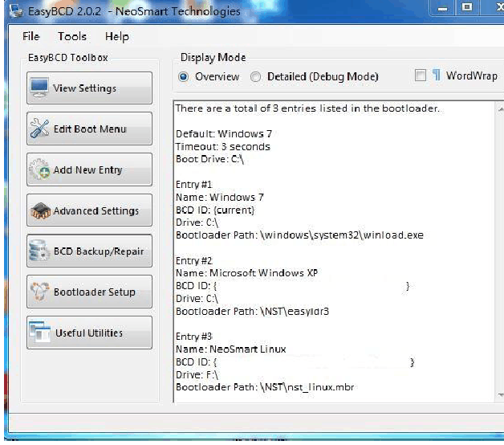Click the wrench icon on Edit Boot Menu
The width and height of the screenshot is (504, 445).
click(x=39, y=128)
